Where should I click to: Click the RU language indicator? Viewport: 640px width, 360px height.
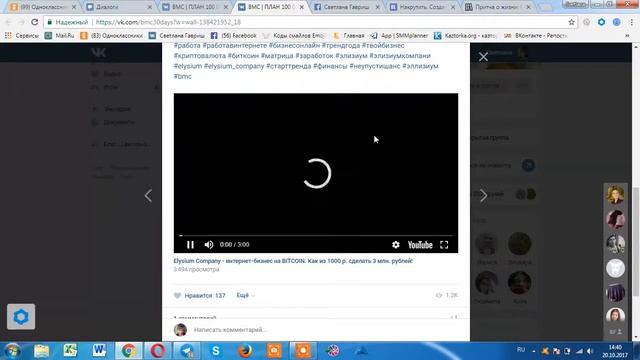click(x=521, y=350)
